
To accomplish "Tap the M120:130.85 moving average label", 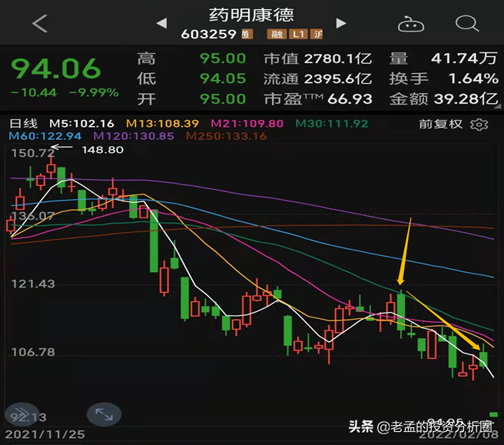I will (x=134, y=136).
